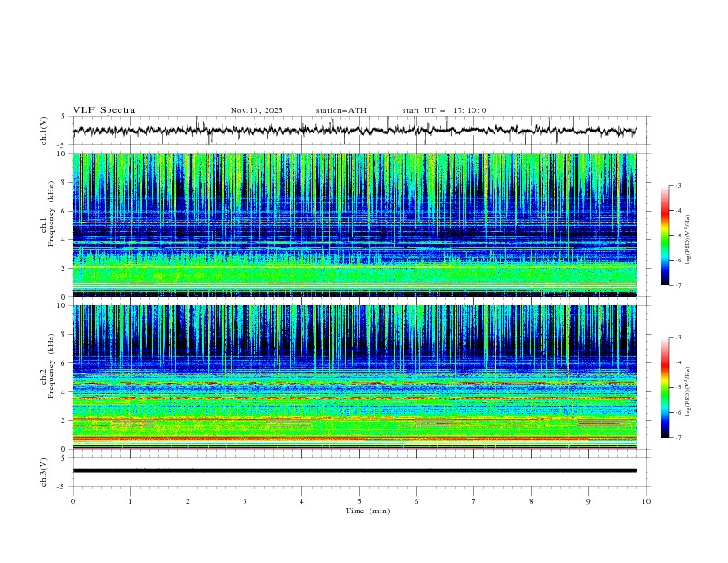Click the ch.1 spectrogram panel
This screenshot has height=563, width=728.
coord(354,224)
